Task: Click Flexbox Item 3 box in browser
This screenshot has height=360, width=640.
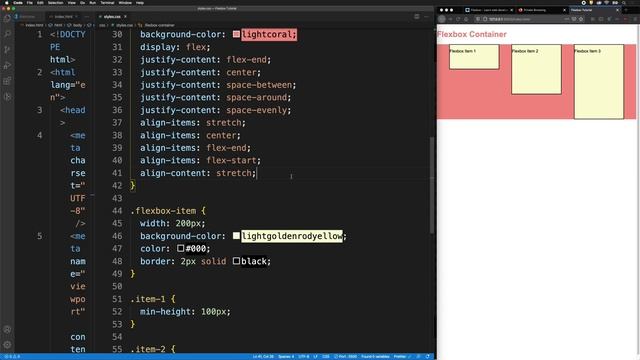Action: (x=599, y=82)
